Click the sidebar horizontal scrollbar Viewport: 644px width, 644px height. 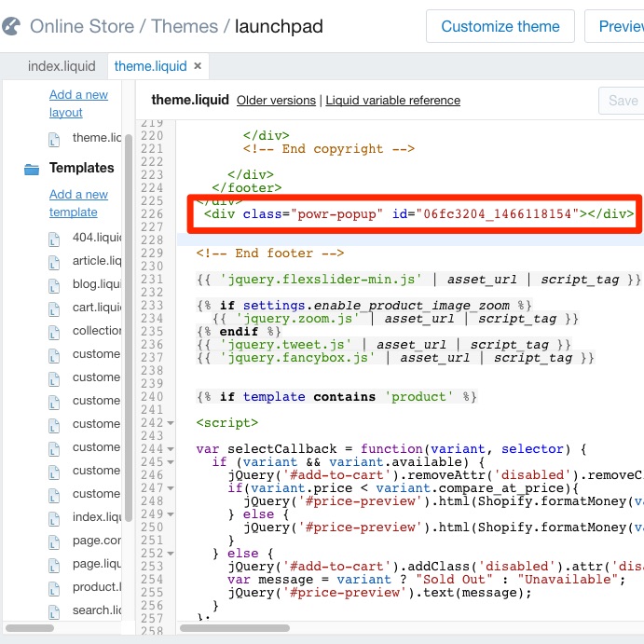(30, 628)
